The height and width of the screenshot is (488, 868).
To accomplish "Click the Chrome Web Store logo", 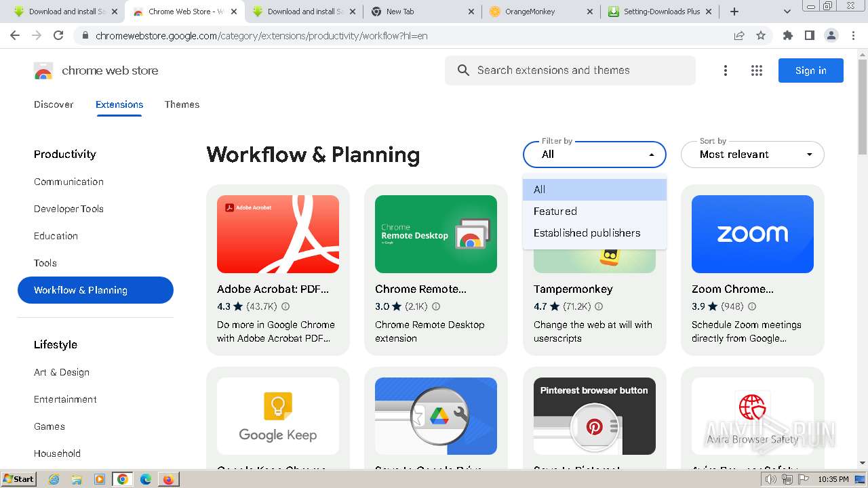I will (x=43, y=70).
